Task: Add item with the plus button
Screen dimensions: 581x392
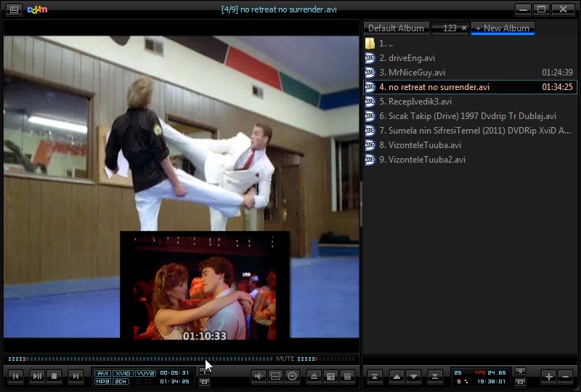Action: click(x=548, y=376)
